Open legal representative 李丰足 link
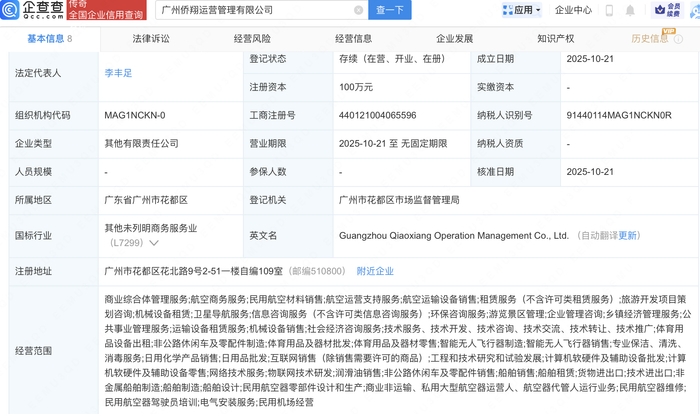The height and width of the screenshot is (414, 700). click(x=118, y=73)
